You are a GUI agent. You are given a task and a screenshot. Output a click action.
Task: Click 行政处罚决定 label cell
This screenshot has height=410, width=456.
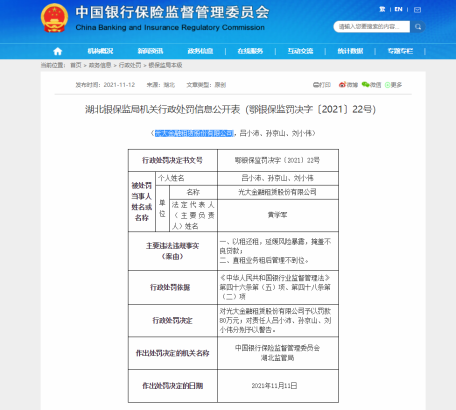[173, 321]
